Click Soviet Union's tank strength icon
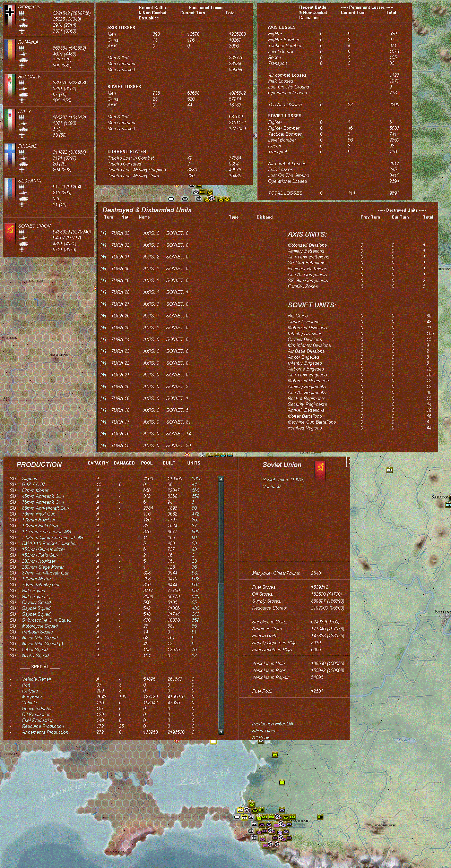 tap(23, 244)
